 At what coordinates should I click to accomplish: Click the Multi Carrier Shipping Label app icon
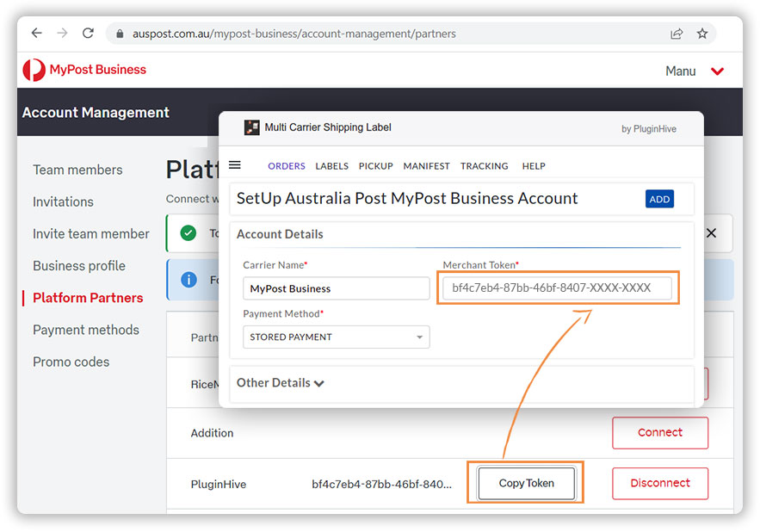(251, 127)
